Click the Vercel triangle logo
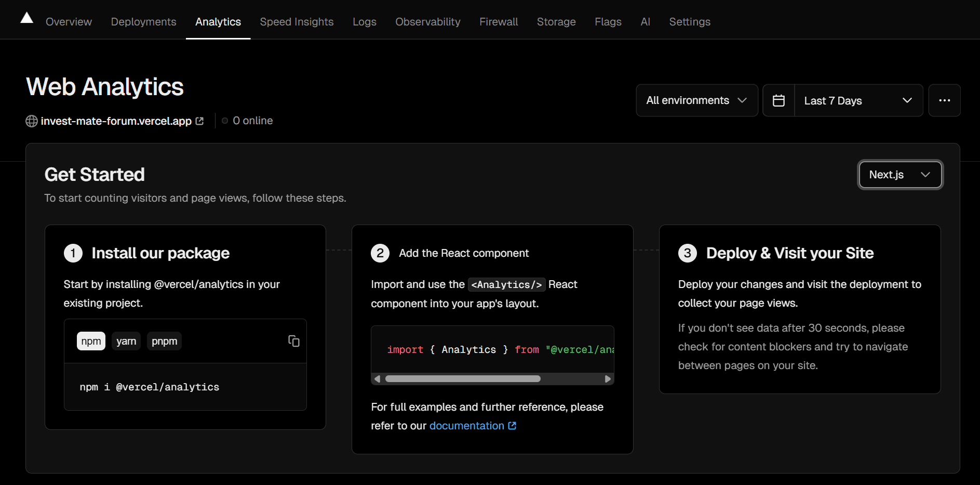This screenshot has width=980, height=485. [x=26, y=18]
